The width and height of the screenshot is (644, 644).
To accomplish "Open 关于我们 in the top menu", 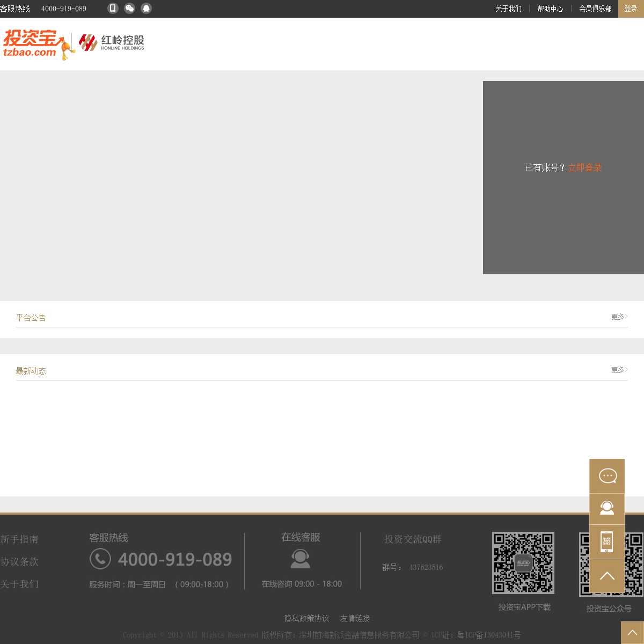I will (508, 9).
